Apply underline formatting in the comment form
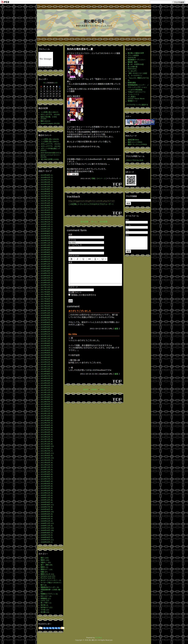Screen dimensions: 188x644 83,259
